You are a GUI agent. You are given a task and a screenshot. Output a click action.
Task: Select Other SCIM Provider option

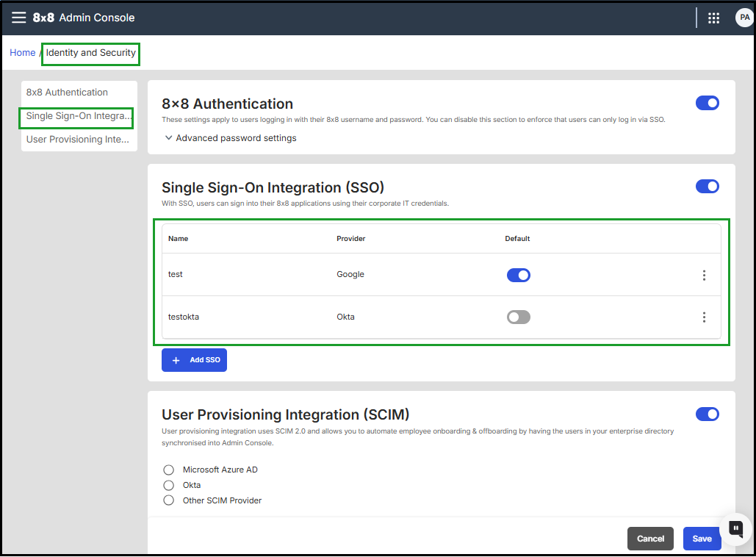click(169, 500)
